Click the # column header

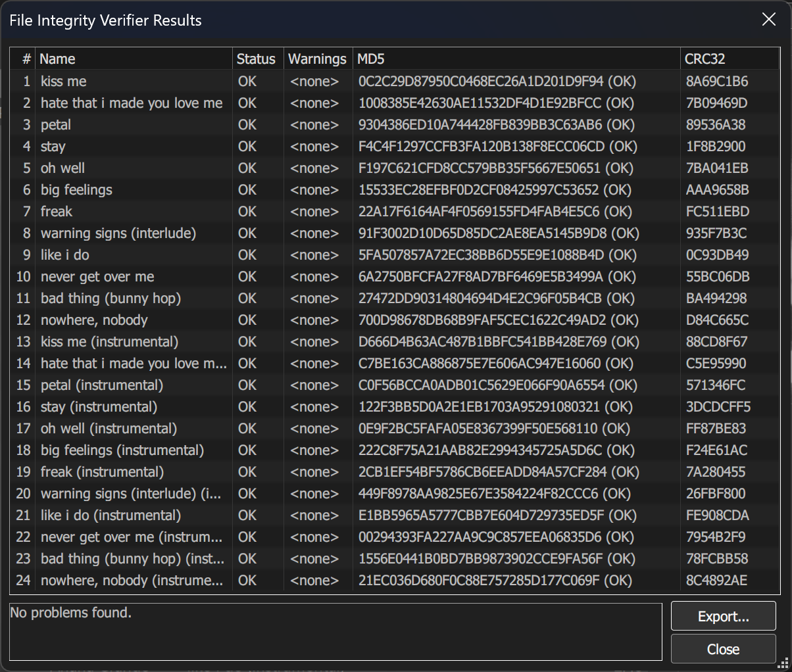pyautogui.click(x=23, y=59)
